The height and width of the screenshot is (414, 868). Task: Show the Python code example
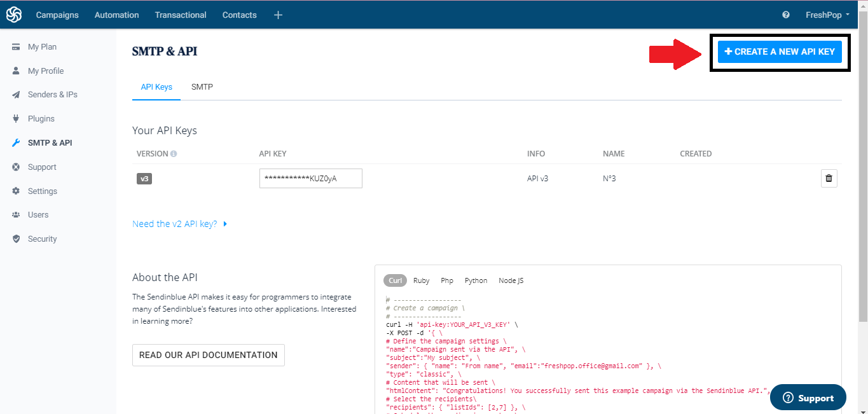coord(476,280)
